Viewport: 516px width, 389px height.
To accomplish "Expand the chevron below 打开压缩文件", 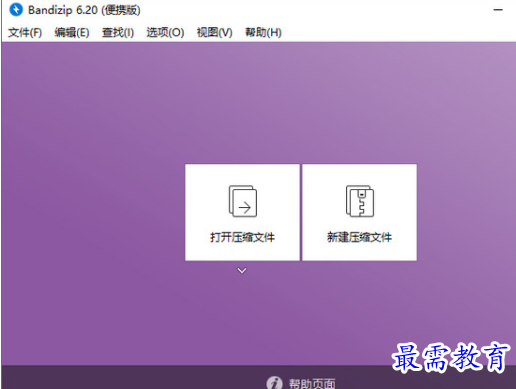I will coord(242,270).
